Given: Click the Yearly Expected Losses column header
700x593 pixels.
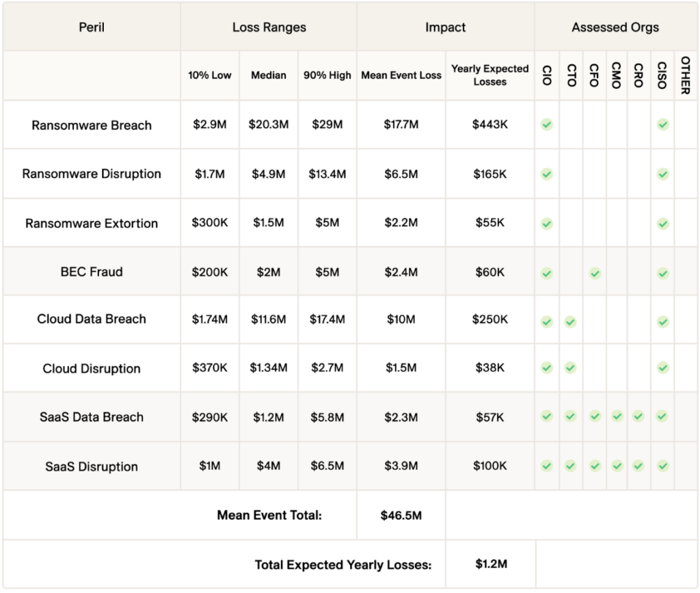Looking at the screenshot, I should (x=489, y=75).
